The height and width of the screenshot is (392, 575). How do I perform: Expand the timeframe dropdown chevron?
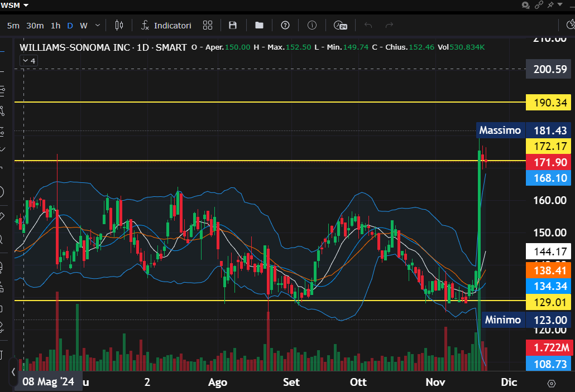point(98,25)
